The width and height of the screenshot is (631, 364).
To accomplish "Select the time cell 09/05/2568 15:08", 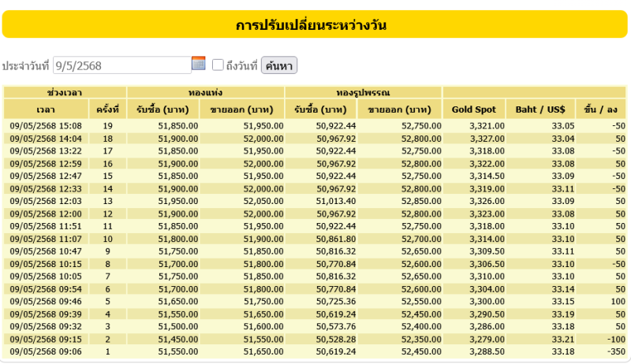I will pos(46,126).
